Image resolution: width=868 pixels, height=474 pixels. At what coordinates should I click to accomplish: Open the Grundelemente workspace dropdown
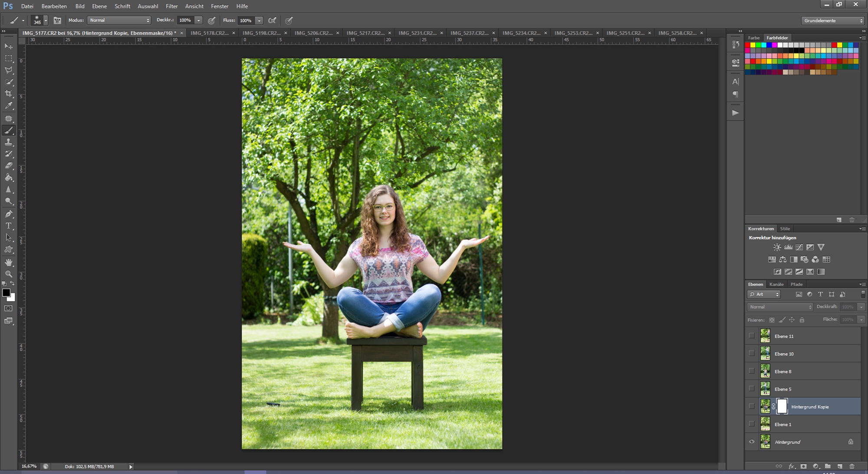(833, 20)
